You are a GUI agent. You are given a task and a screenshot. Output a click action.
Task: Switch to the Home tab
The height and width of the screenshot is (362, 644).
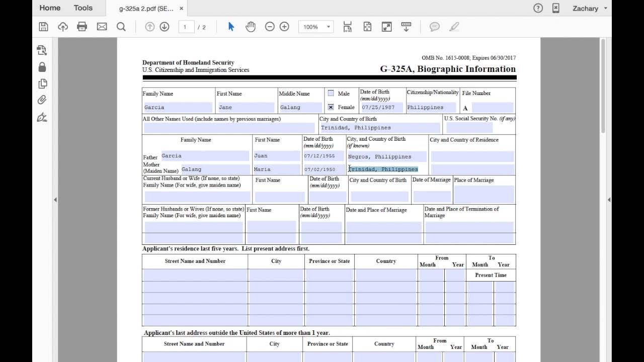pyautogui.click(x=50, y=8)
